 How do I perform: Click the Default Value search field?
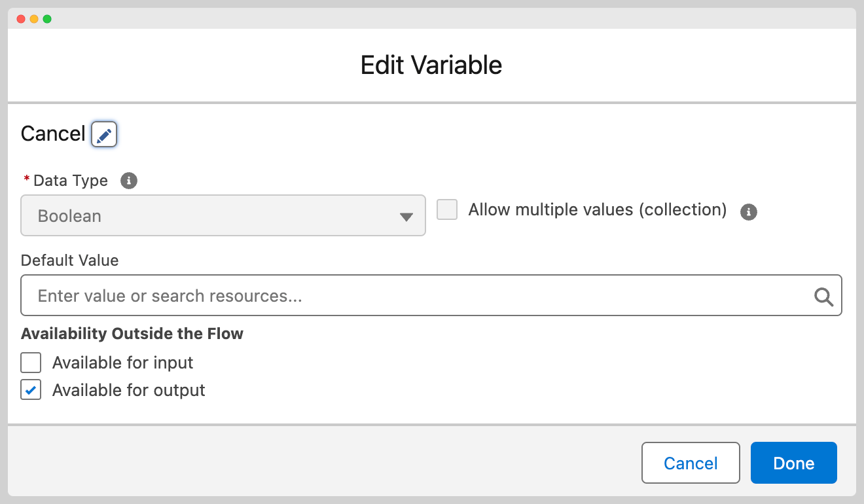coord(419,296)
